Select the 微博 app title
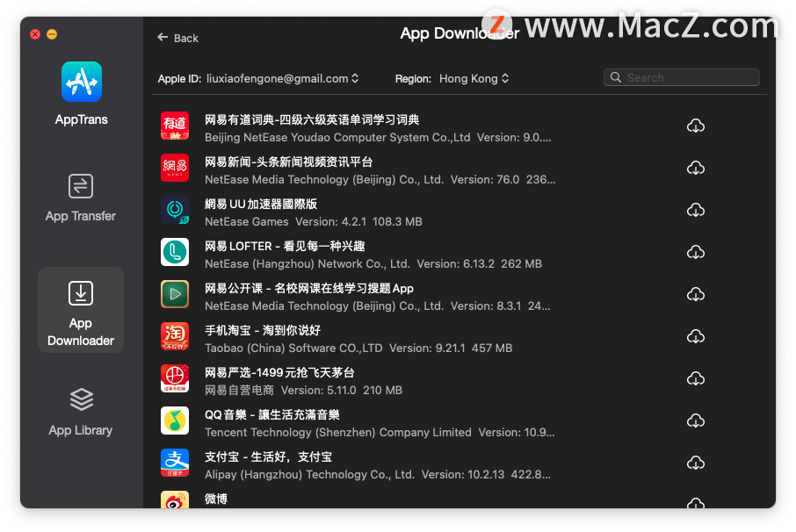796x532 pixels. pyautogui.click(x=216, y=499)
